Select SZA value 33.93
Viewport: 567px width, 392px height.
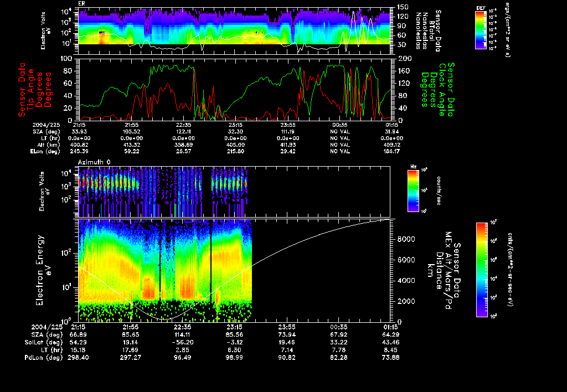(79, 132)
